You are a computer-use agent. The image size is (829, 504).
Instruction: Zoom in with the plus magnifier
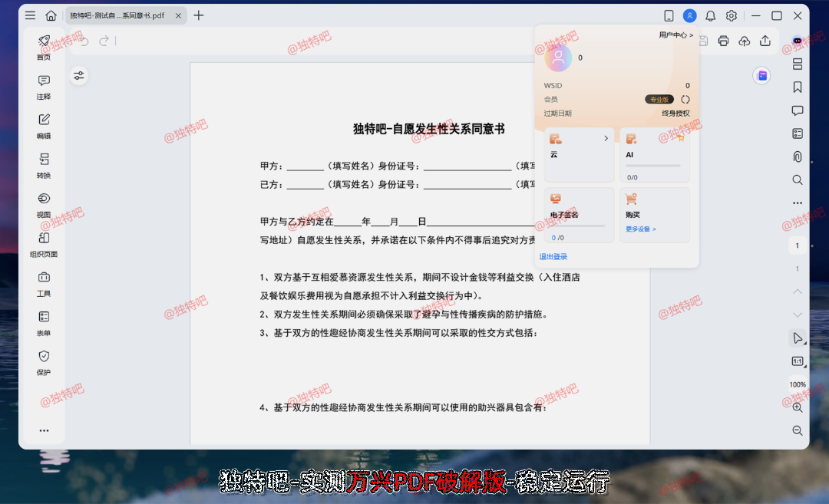click(x=798, y=407)
